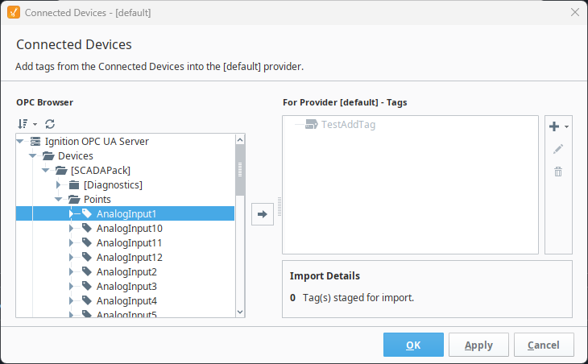Select the AnalogInput1 label
588x364 pixels.
tap(126, 213)
